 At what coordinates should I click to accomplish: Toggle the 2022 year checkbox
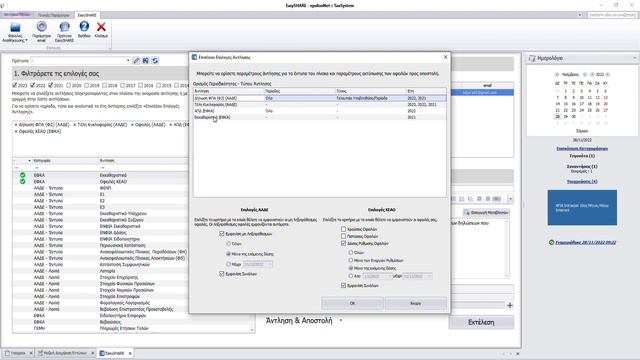click(33, 85)
